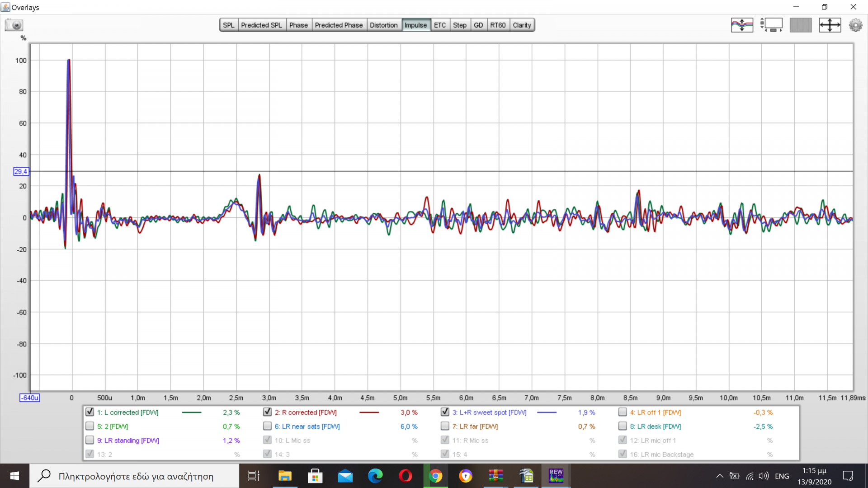Image resolution: width=868 pixels, height=488 pixels.
Task: Open the Mail app on taskbar
Action: pos(345,476)
